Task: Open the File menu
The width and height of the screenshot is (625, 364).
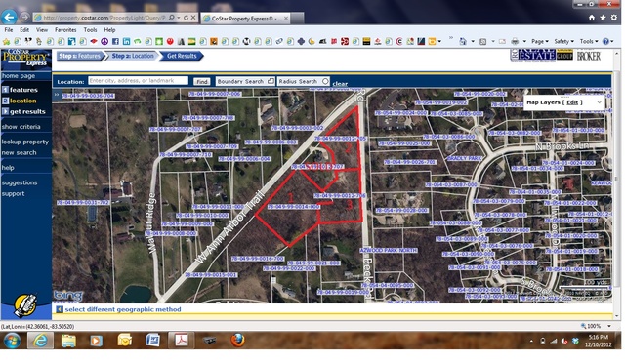Action: point(9,30)
